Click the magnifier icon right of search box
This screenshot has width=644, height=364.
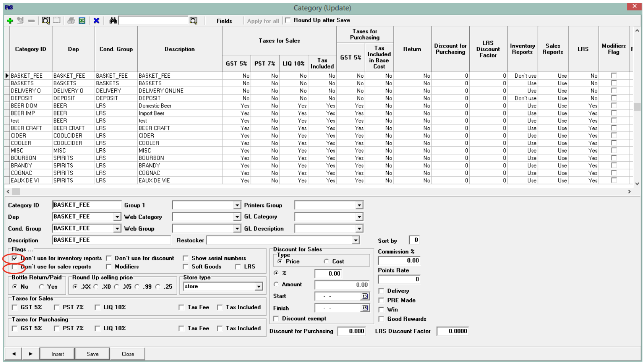point(193,21)
